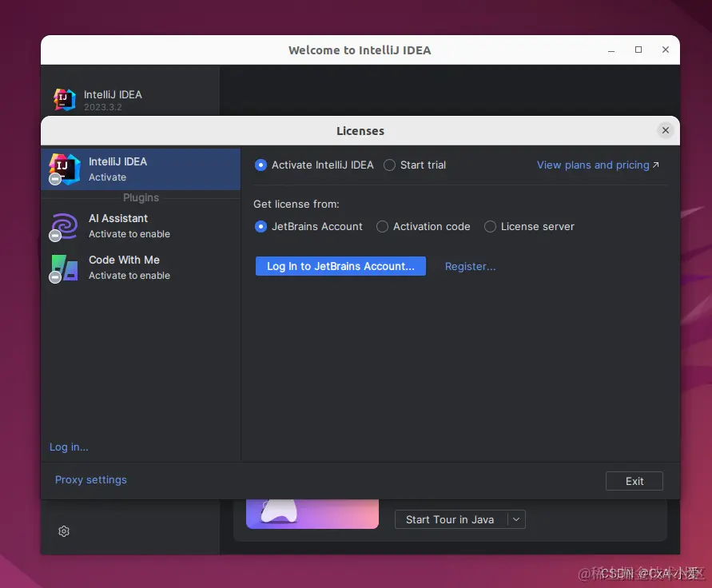The height and width of the screenshot is (588, 712).
Task: Click the Get license from label
Action: [296, 204]
